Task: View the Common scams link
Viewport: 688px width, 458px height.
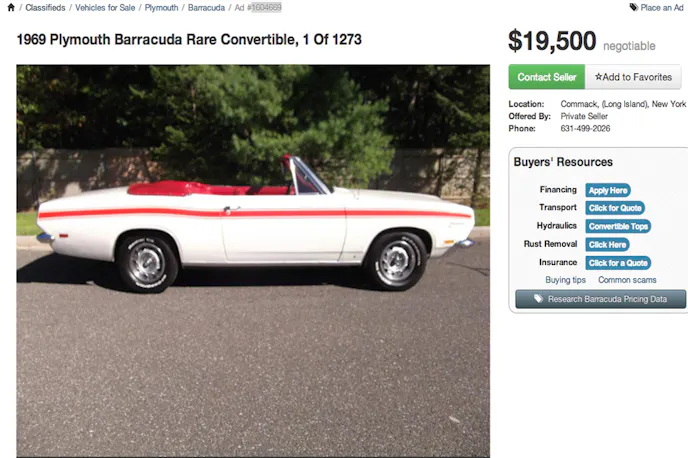Action: (x=627, y=280)
